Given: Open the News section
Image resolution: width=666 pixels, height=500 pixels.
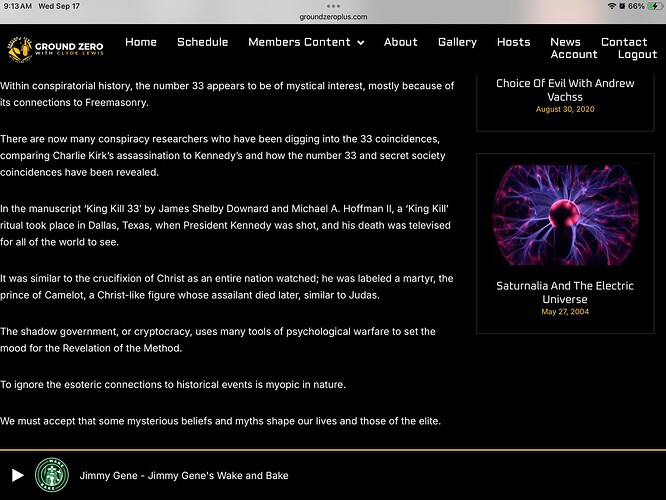Looking at the screenshot, I should coord(565,42).
